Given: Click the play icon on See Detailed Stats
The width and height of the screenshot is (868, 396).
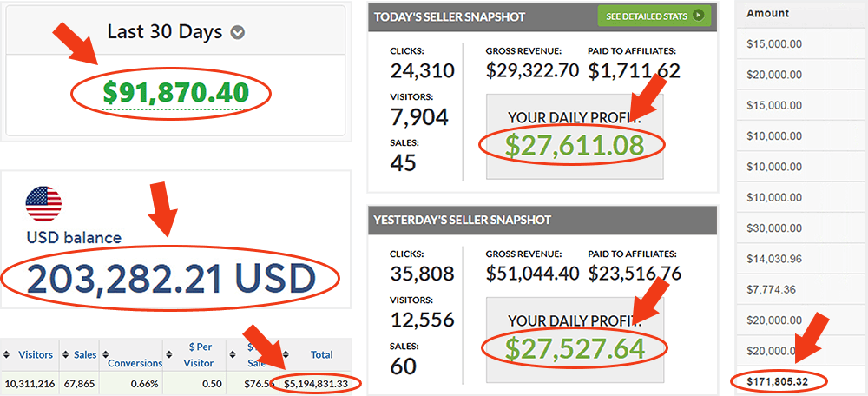Looking at the screenshot, I should [697, 16].
